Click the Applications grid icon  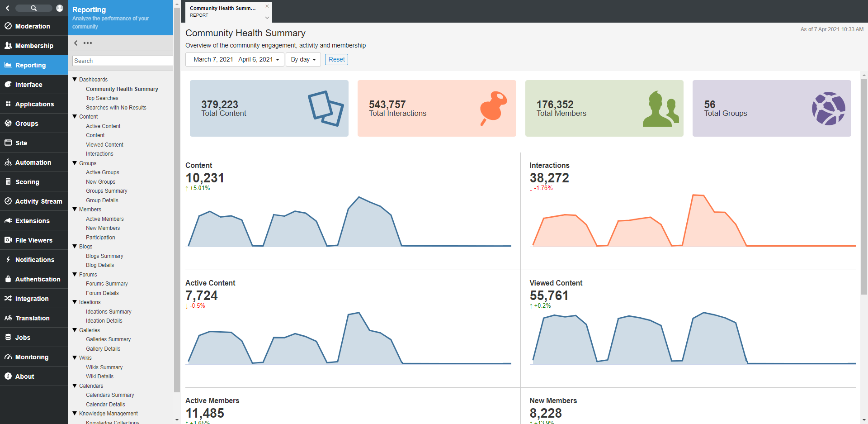click(8, 104)
